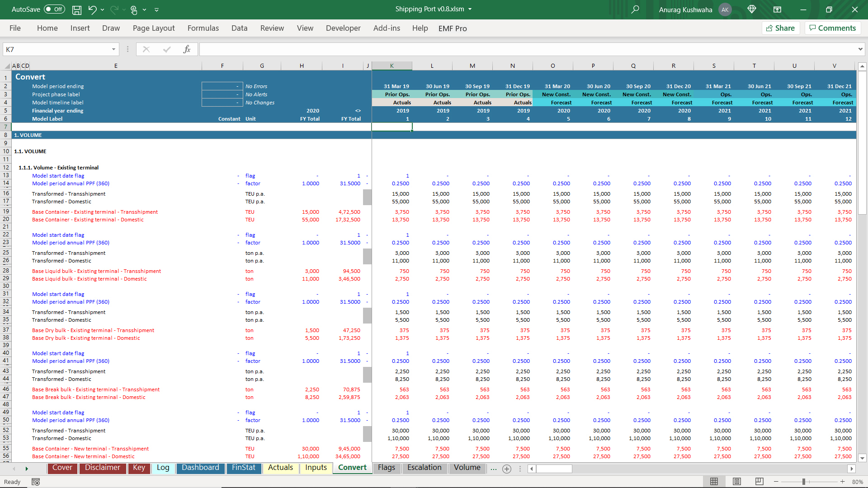
Task: Click the macro recording status bar icon
Action: (36, 482)
